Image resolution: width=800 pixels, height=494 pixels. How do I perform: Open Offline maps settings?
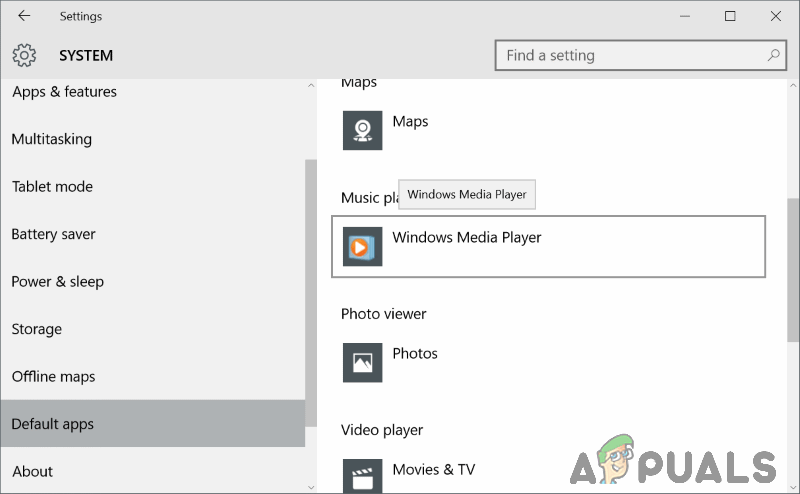(53, 377)
